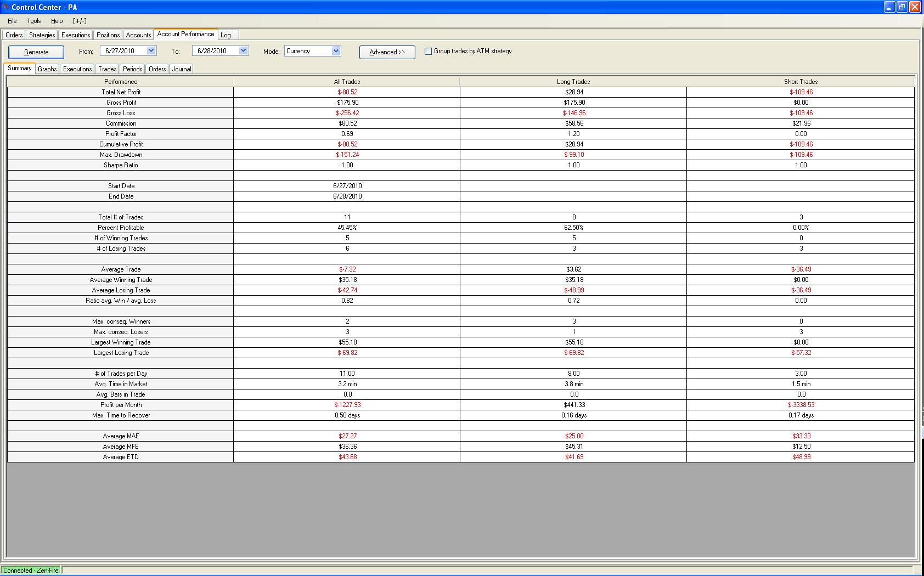Click Average Trade value $-7.32
The image size is (924, 576).
pyautogui.click(x=347, y=269)
